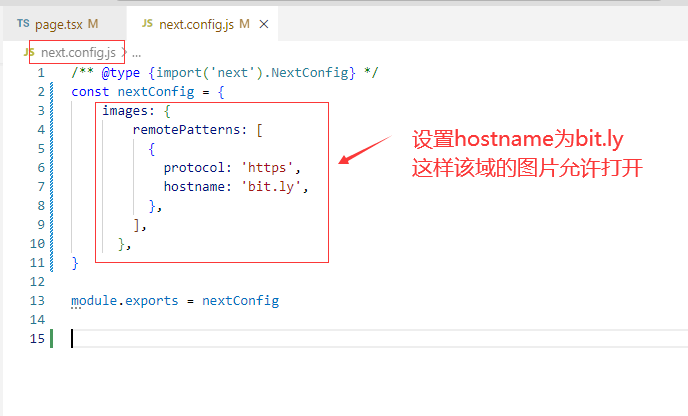Click 'module' on line 13
Screen dimensions: 688x416
(94, 301)
